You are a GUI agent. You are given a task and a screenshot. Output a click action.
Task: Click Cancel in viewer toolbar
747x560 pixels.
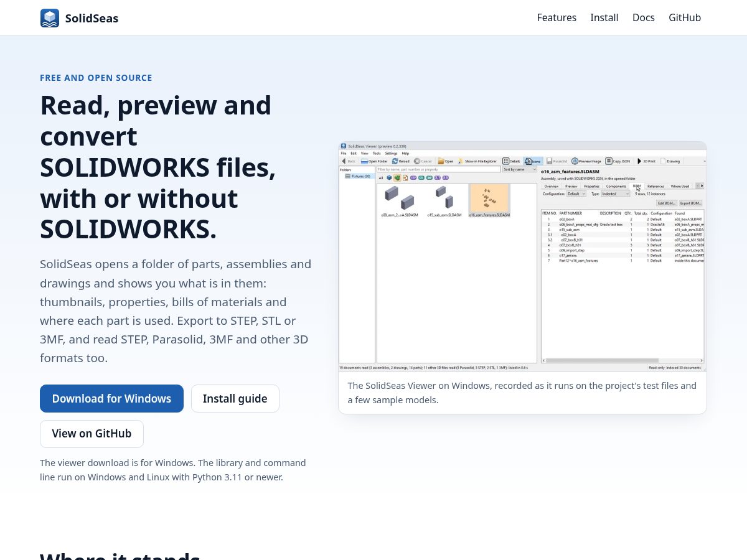point(423,161)
